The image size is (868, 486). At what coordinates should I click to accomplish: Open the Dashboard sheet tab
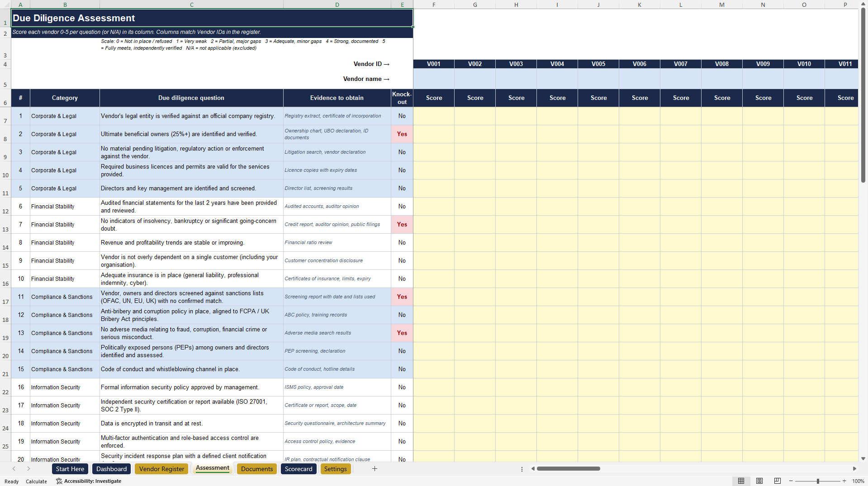pos(111,469)
